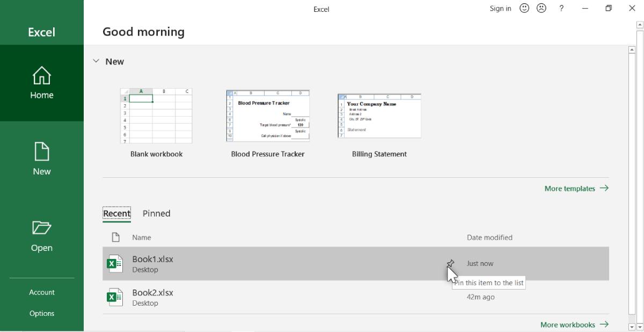The width and height of the screenshot is (644, 332).
Task: Close the Excel window
Action: coord(632,9)
